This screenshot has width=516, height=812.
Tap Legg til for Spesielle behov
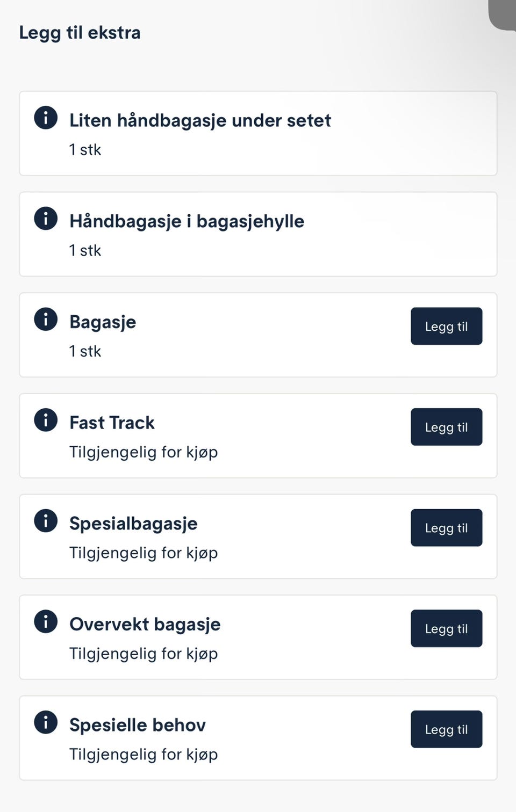click(446, 729)
